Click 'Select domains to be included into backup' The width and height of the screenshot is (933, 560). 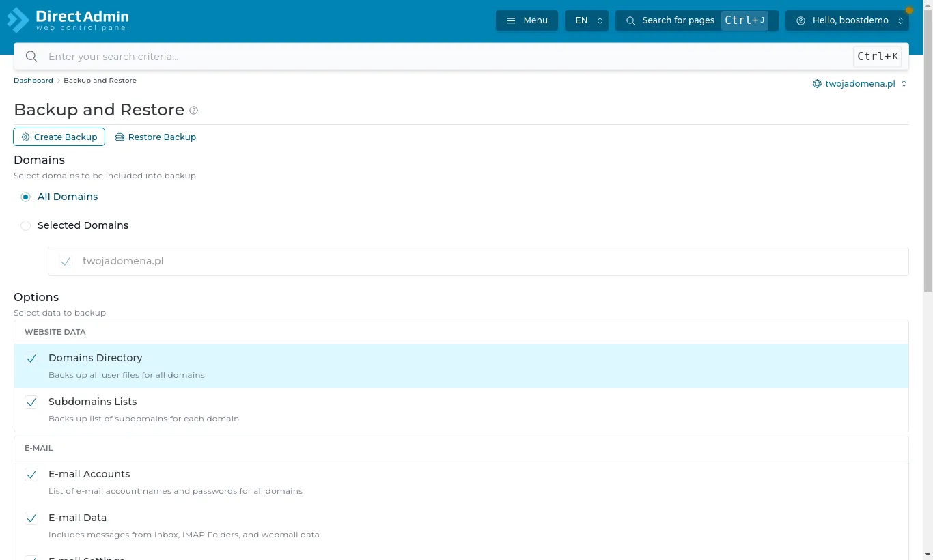[x=105, y=176]
